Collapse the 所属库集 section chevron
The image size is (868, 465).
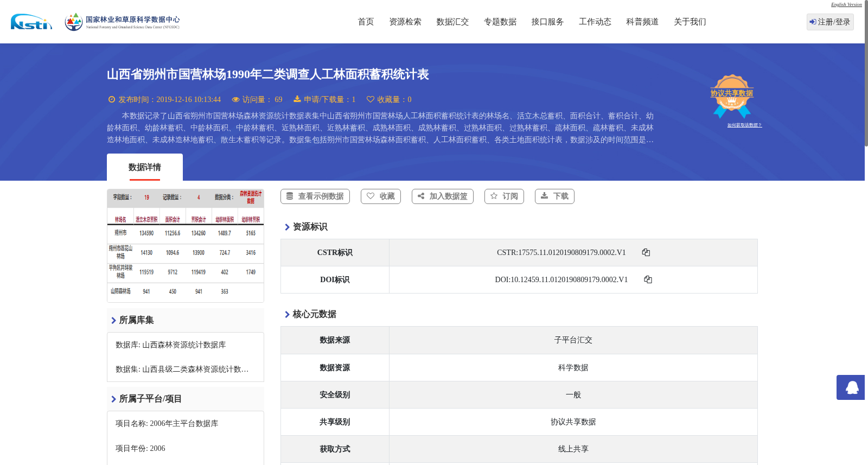(x=113, y=320)
